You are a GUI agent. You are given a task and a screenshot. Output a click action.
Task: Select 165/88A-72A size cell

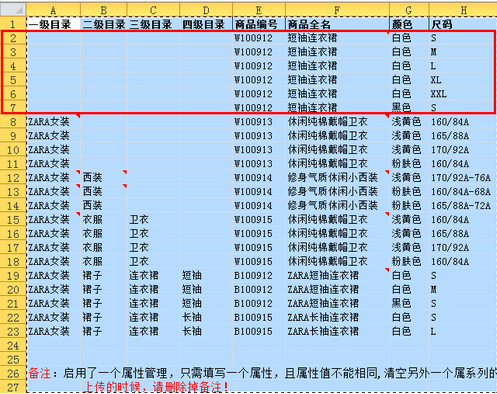tap(463, 206)
